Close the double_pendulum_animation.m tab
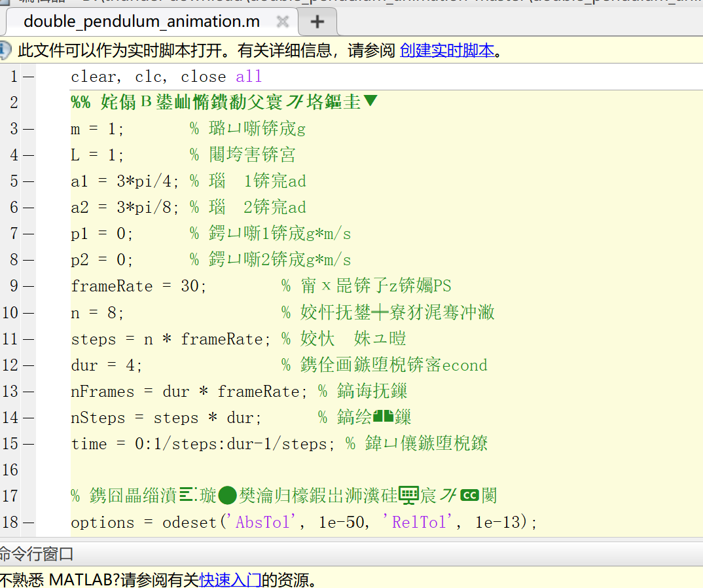The image size is (703, 588). pyautogui.click(x=283, y=21)
